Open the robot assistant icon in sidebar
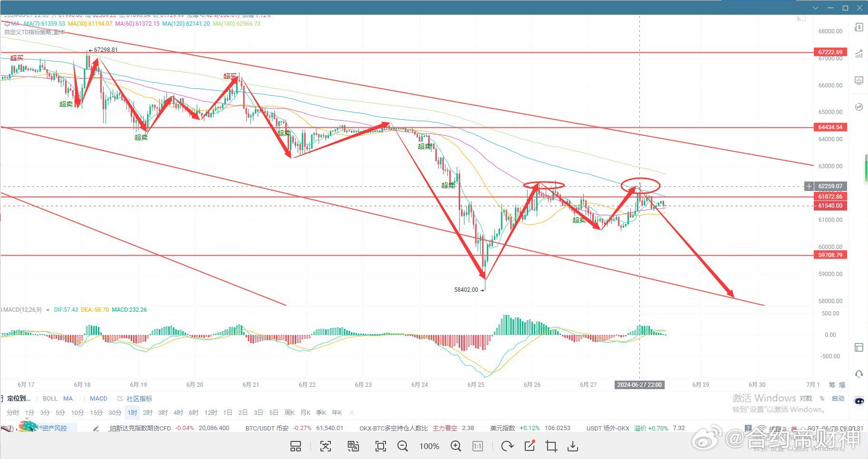The image size is (868, 459). (x=859, y=401)
